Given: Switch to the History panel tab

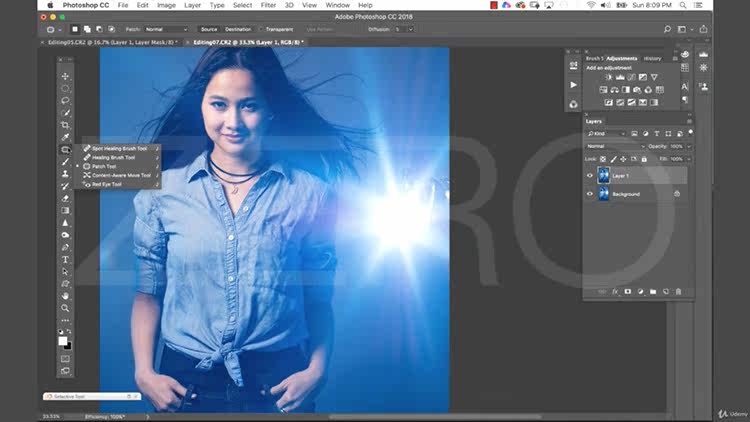Looking at the screenshot, I should [x=652, y=58].
